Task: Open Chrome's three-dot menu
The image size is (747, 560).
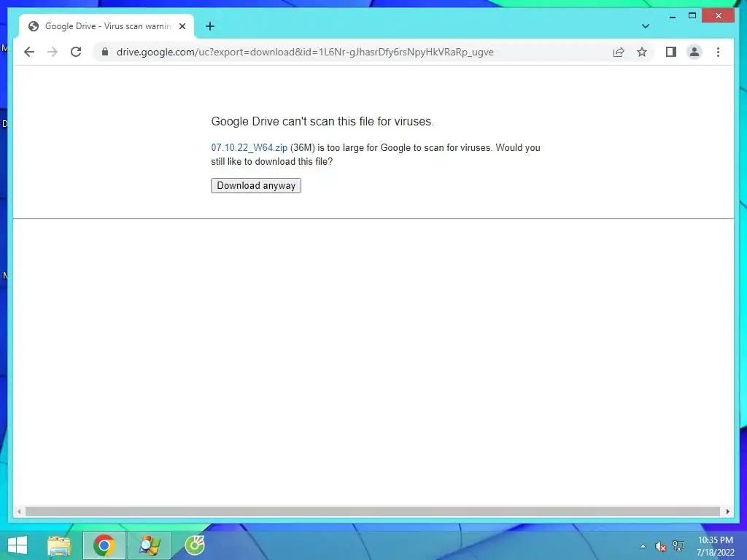Action: [718, 52]
